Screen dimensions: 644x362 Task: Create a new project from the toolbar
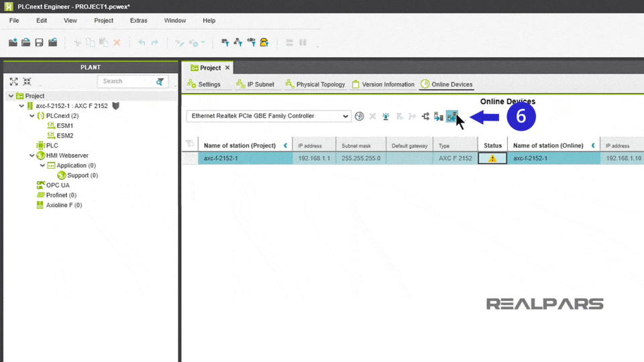(x=13, y=42)
